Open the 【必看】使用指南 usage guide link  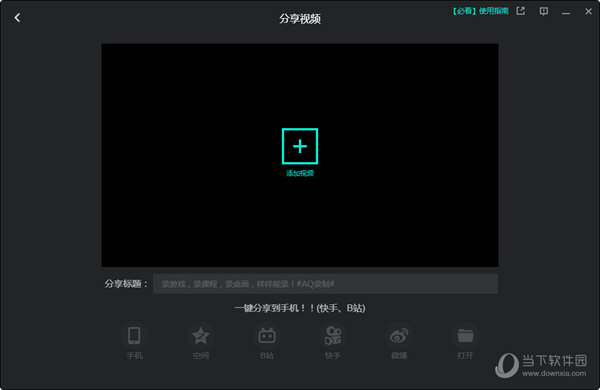(480, 11)
